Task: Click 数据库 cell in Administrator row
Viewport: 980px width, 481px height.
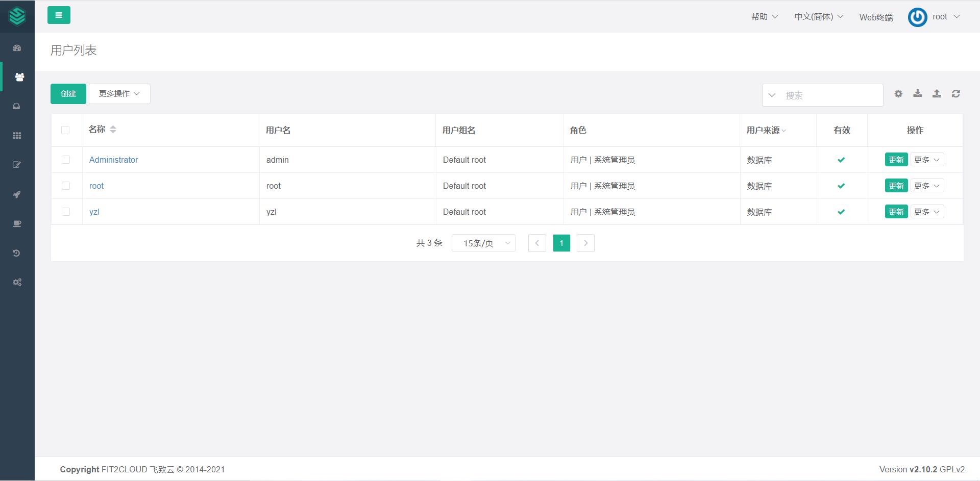Action: [759, 160]
